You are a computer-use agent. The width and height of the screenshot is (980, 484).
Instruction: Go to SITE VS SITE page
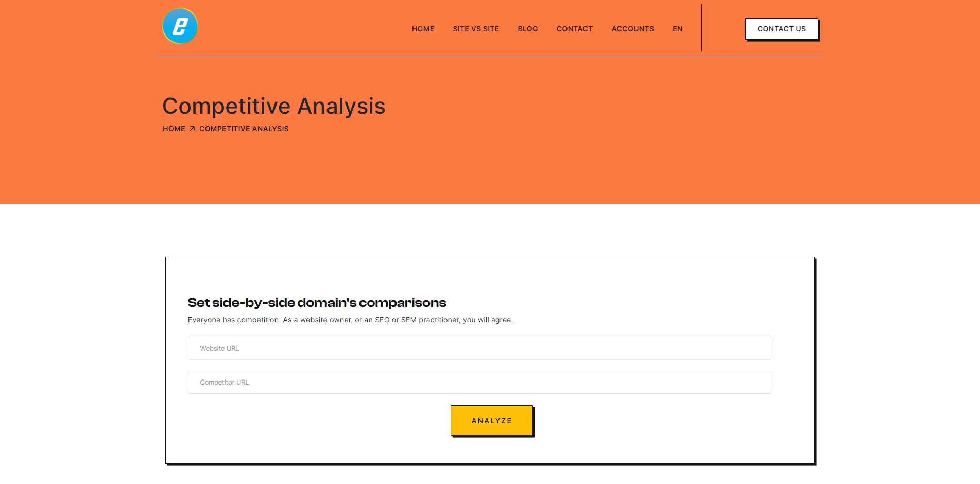(476, 29)
